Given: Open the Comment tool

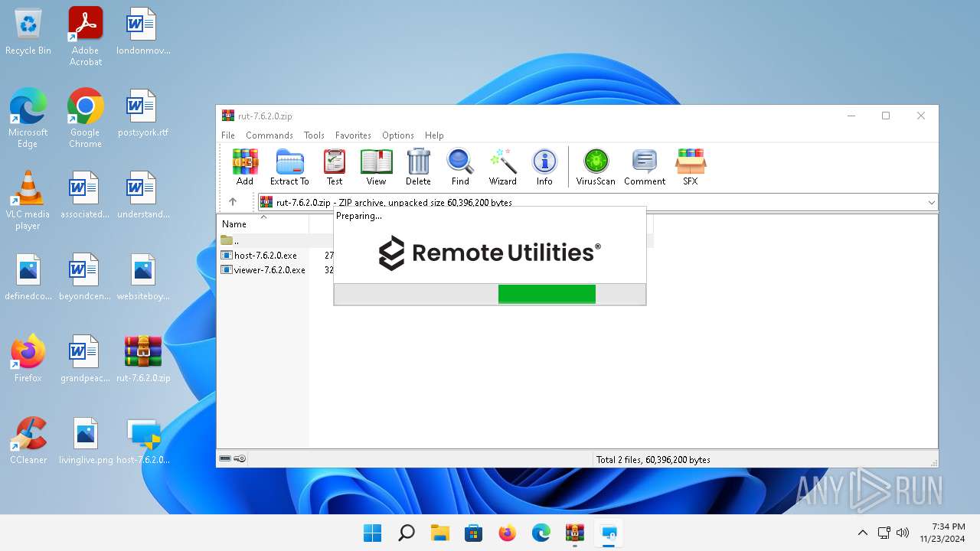Looking at the screenshot, I should (x=645, y=167).
